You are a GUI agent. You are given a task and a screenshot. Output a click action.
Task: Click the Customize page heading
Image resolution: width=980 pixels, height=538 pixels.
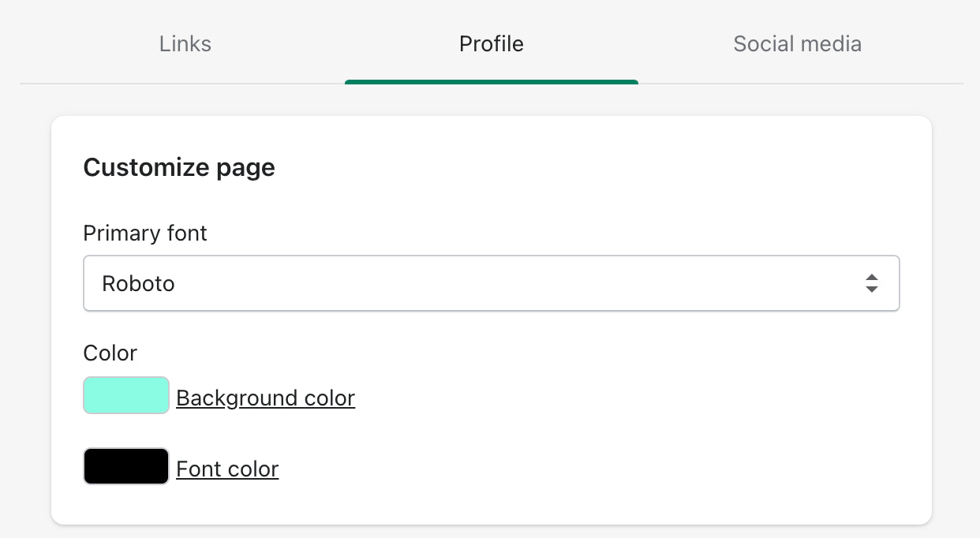pyautogui.click(x=179, y=167)
